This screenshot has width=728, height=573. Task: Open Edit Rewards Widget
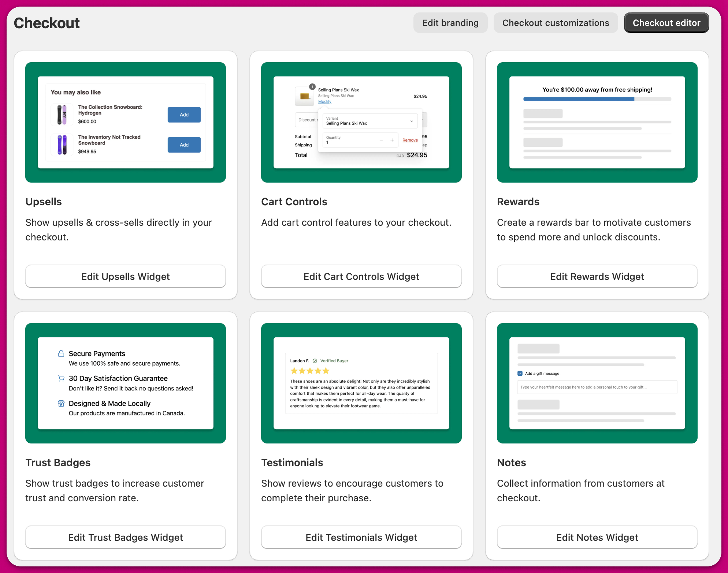[x=597, y=276]
